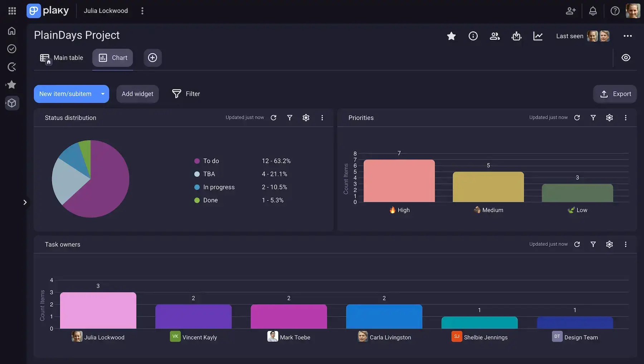The image size is (644, 364).
Task: Open the help question mark icon
Action: tap(615, 11)
